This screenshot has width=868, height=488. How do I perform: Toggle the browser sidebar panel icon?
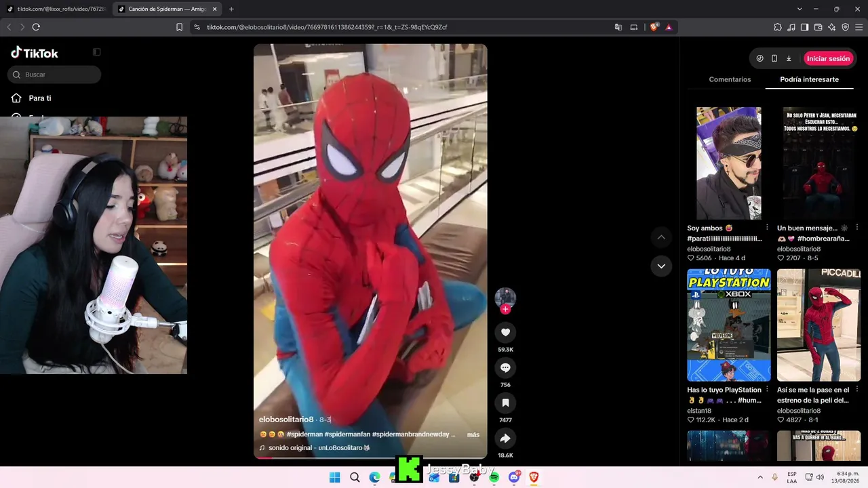coord(805,27)
